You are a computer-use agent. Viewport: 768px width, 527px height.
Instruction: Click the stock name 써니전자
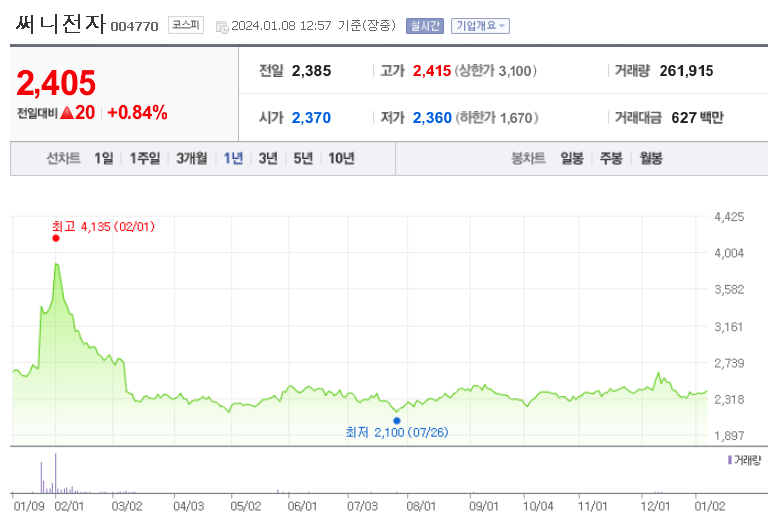tap(60, 23)
